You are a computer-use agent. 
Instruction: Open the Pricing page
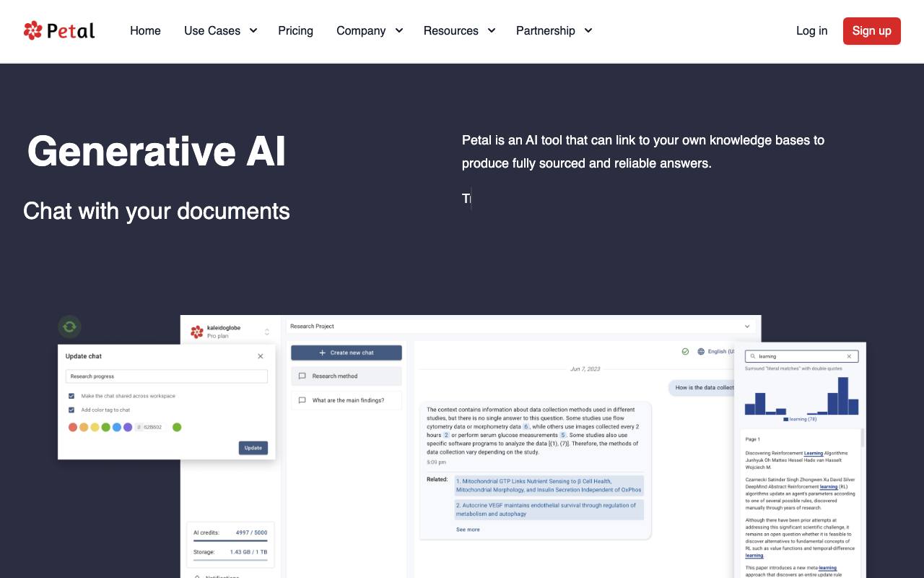pyautogui.click(x=295, y=30)
